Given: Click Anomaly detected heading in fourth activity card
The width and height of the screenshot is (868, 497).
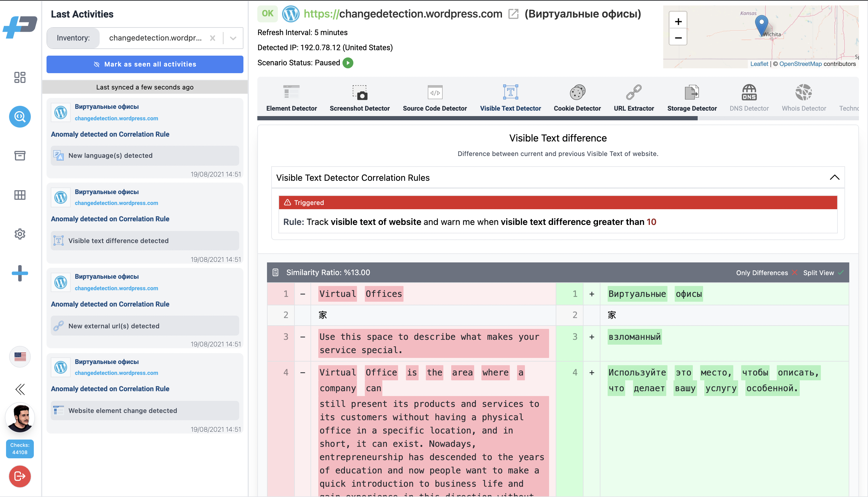Looking at the screenshot, I should 110,388.
